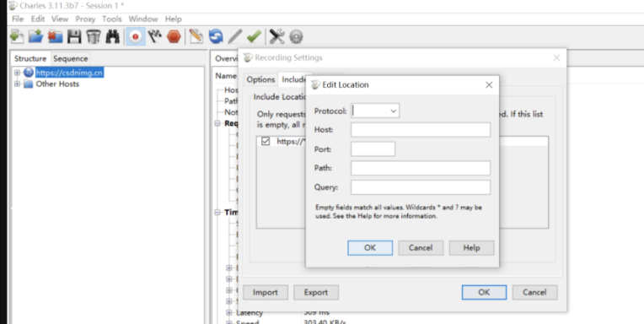Toggle the checkbox beside the https:// location entry
644x324 pixels.
click(x=266, y=141)
